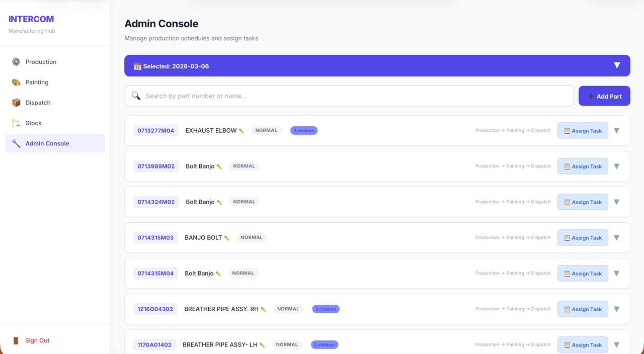Assign Task for part 0713989M02

pyautogui.click(x=583, y=166)
